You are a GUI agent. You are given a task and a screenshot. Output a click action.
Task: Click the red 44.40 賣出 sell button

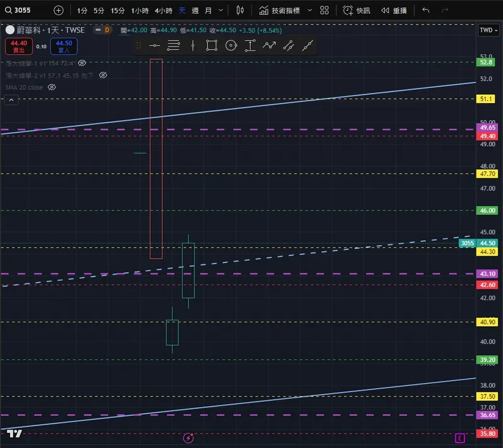pyautogui.click(x=18, y=46)
